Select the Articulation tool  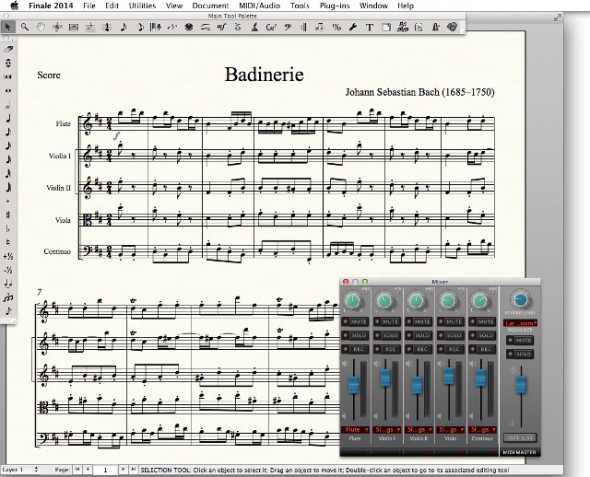pos(237,27)
